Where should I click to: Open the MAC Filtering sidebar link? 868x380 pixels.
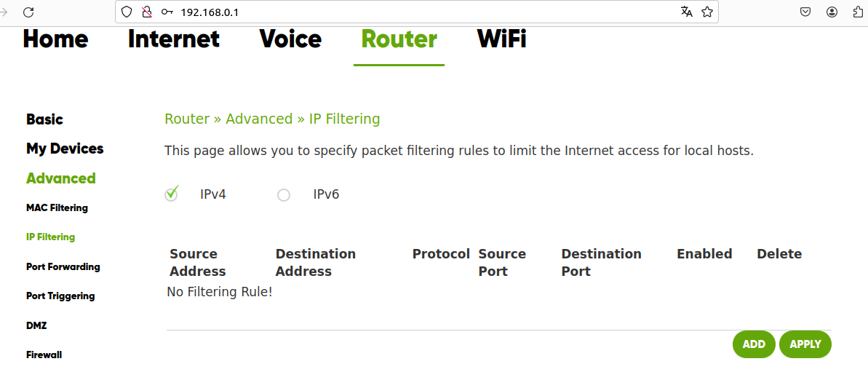[x=57, y=207]
